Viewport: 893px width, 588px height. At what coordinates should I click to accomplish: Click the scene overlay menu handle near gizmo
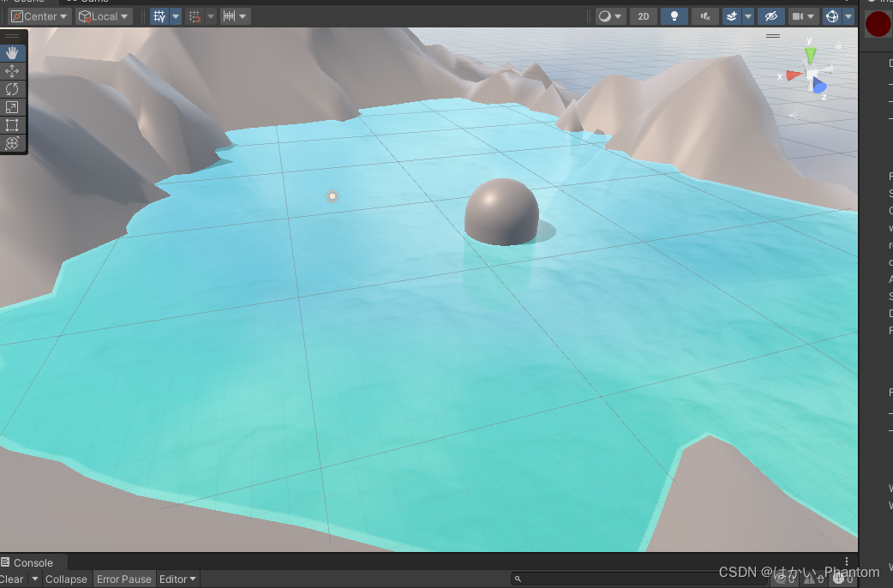pyautogui.click(x=773, y=35)
